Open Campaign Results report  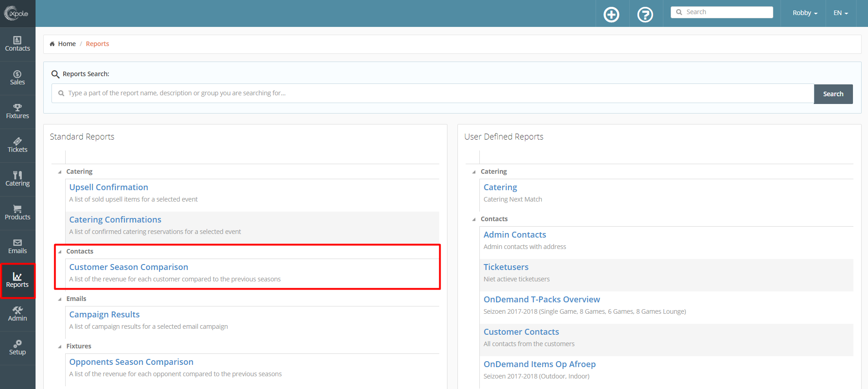[x=104, y=314]
